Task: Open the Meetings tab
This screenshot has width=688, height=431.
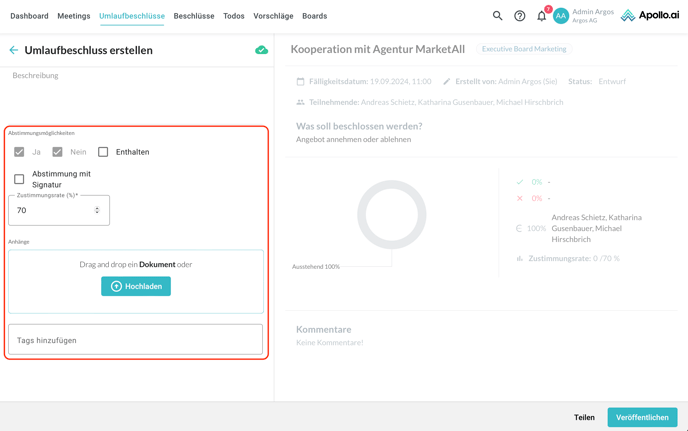Action: pyautogui.click(x=74, y=16)
